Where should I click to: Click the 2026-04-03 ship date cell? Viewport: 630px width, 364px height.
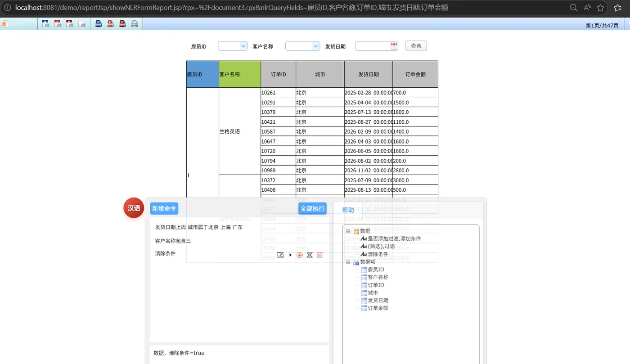[x=369, y=141]
